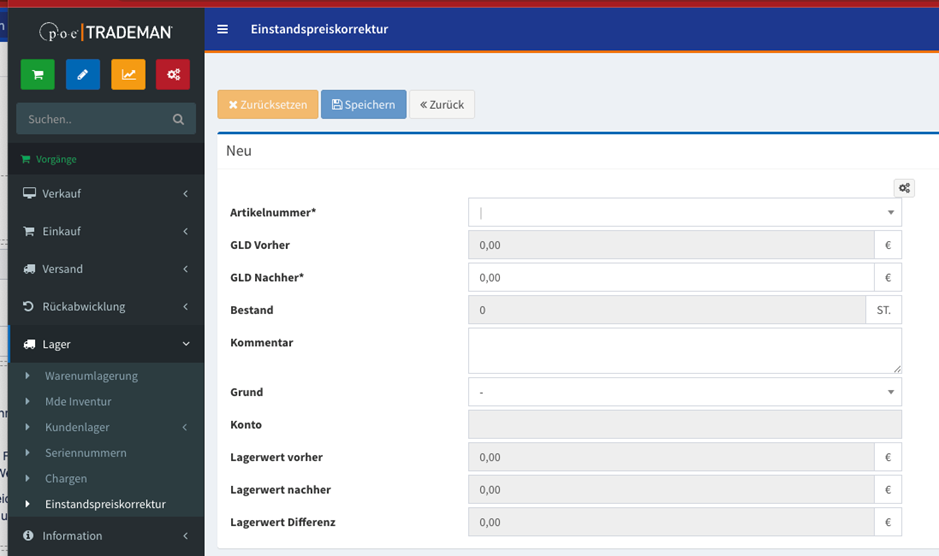Screen dimensions: 939x556
Task: Click the search magnifier icon
Action: (x=178, y=119)
